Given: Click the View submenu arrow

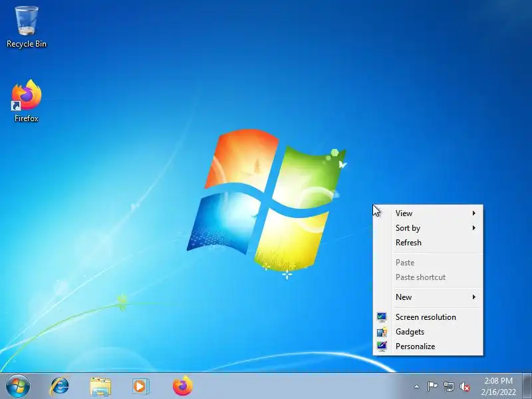Looking at the screenshot, I should pyautogui.click(x=474, y=213).
